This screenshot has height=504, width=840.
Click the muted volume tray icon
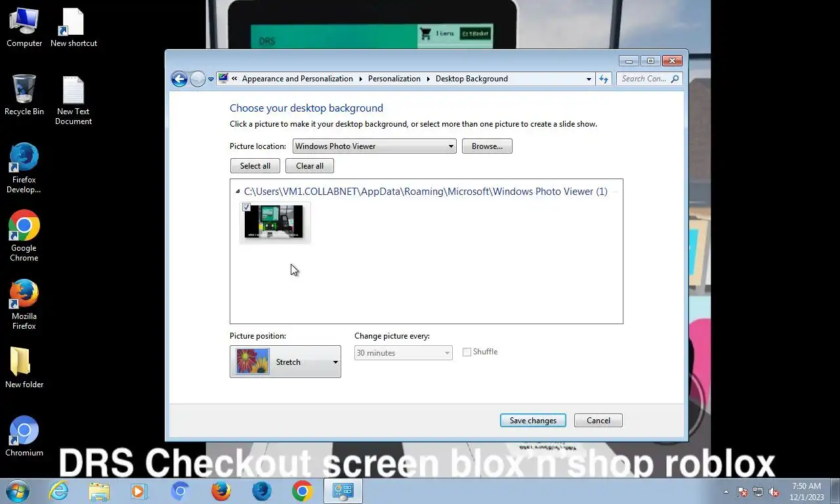tap(774, 492)
